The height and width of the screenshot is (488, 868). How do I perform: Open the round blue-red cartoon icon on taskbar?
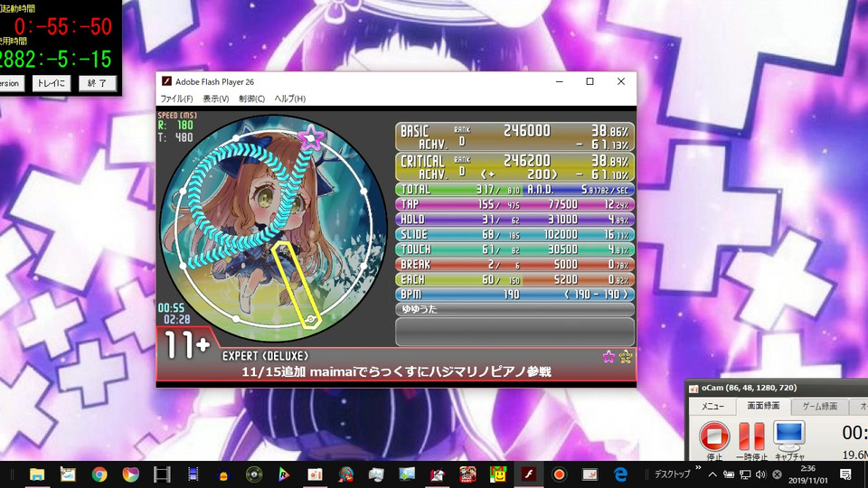click(346, 474)
